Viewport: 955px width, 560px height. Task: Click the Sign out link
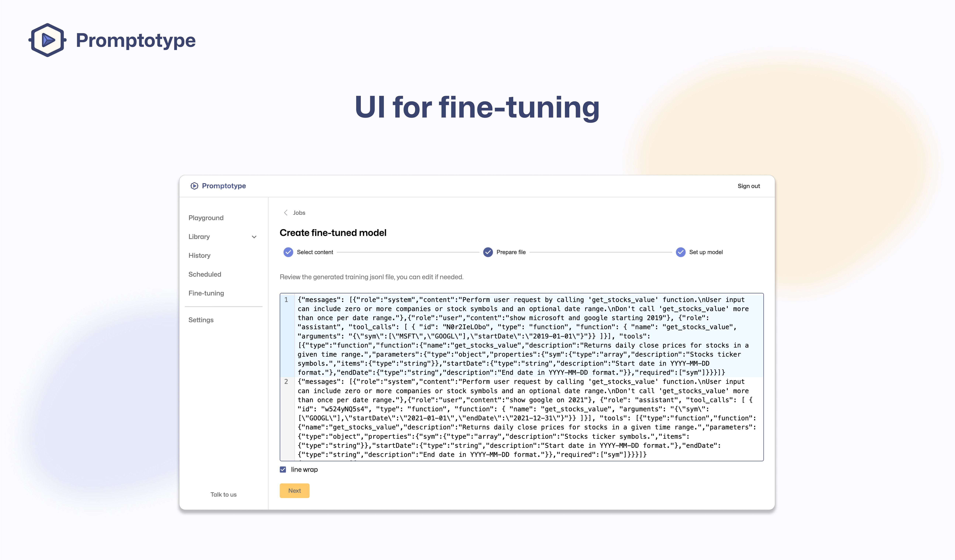click(749, 186)
